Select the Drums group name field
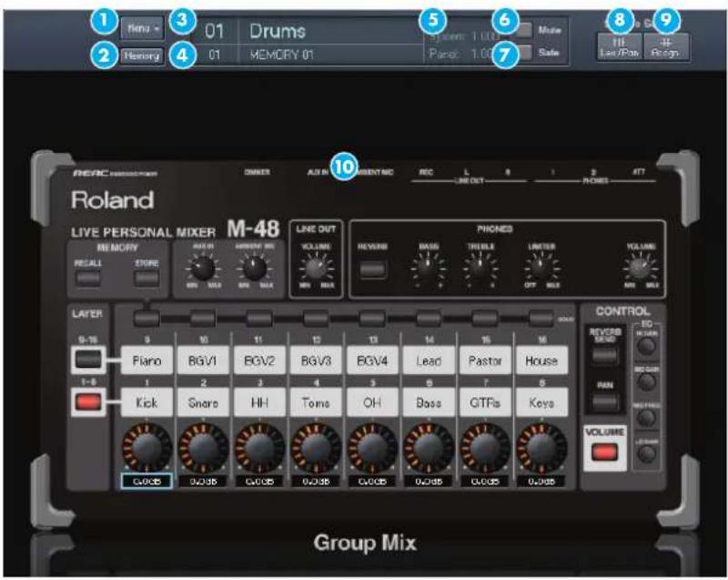 (329, 32)
